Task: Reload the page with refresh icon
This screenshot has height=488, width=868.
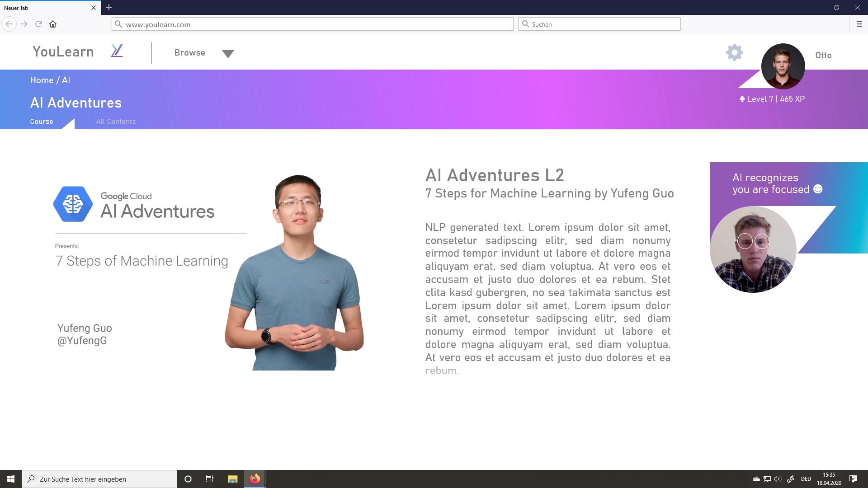Action: coord(38,24)
